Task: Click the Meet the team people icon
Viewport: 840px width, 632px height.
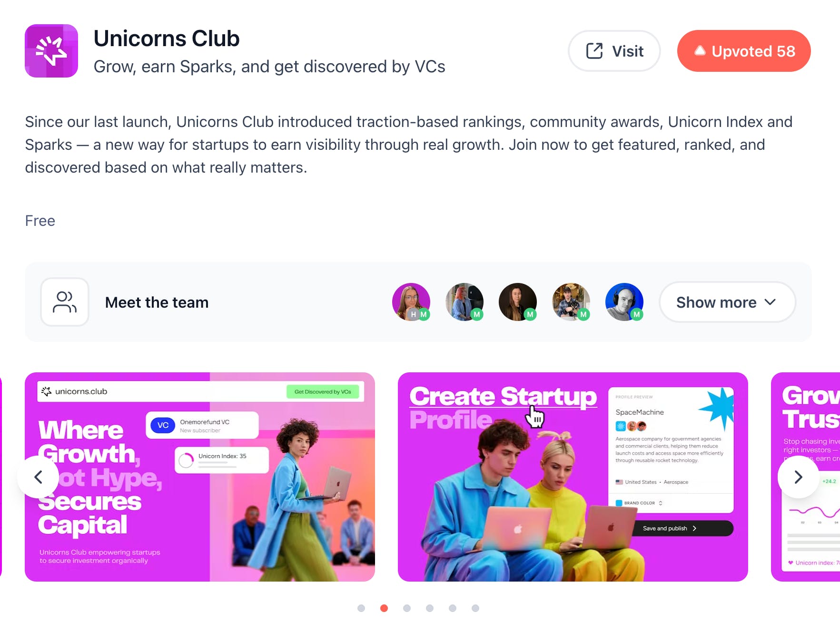Action: coord(65,302)
